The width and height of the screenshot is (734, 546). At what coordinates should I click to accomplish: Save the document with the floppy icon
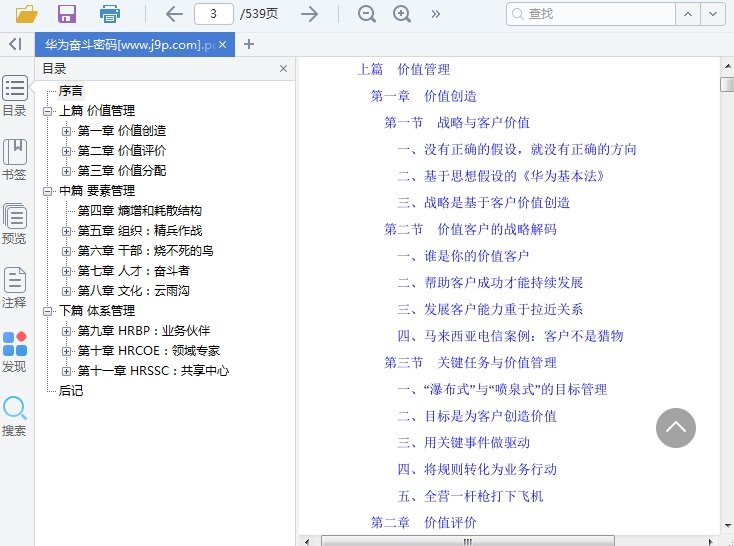[x=67, y=14]
